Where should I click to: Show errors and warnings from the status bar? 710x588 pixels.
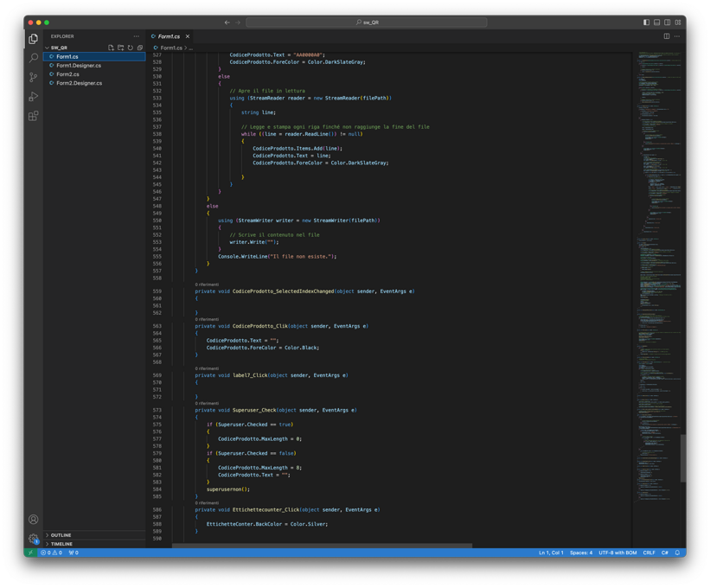tap(51, 553)
